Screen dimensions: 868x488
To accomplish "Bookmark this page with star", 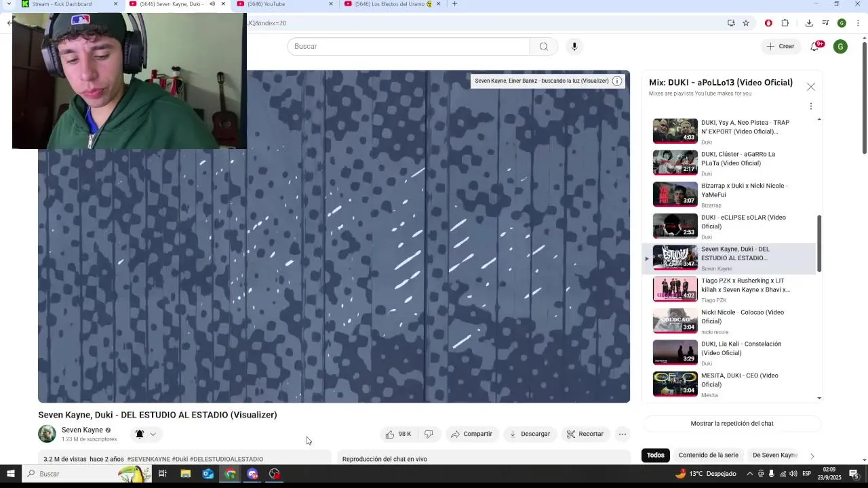I will click(x=746, y=23).
